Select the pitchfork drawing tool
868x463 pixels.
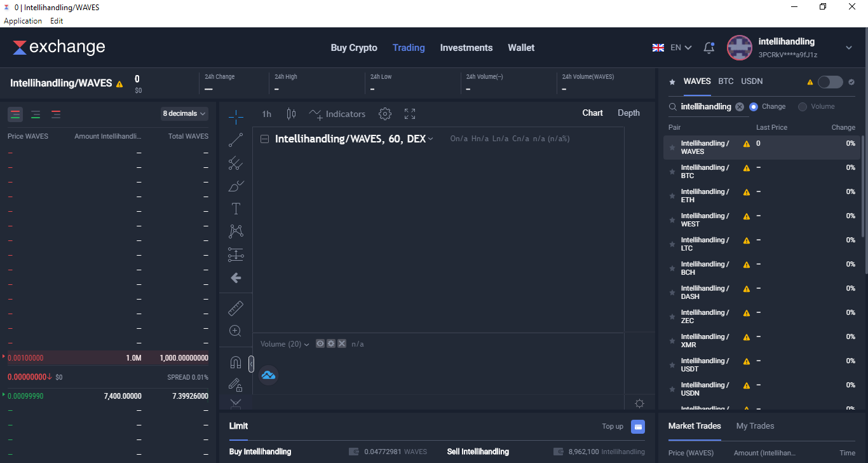click(x=236, y=163)
